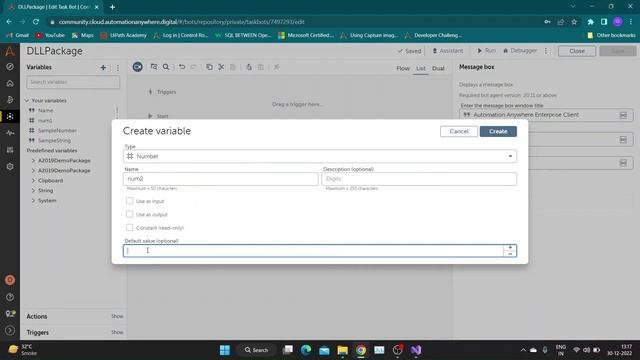Click the search magnifier in editor toolbar
The image size is (640, 360).
pos(166,67)
